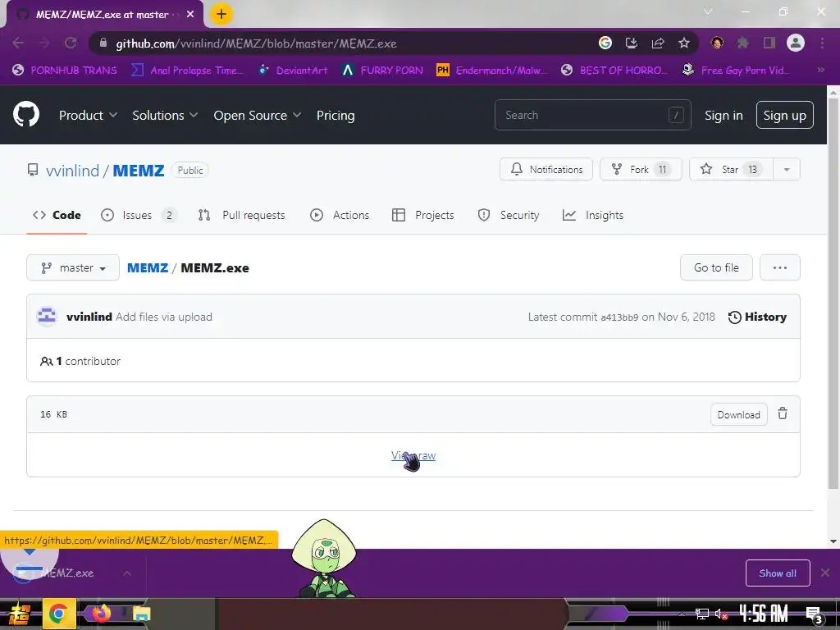Click the GitHub logo icon
The height and width of the screenshot is (630, 840).
coord(26,114)
